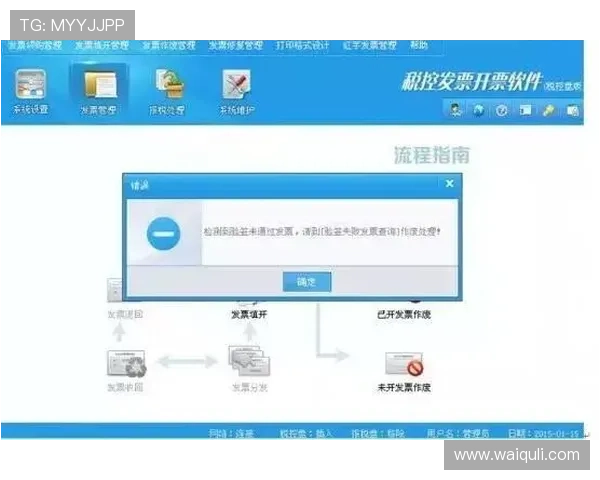The image size is (600, 480).
Task: Click the blue minus error icon
Action: coord(163,233)
